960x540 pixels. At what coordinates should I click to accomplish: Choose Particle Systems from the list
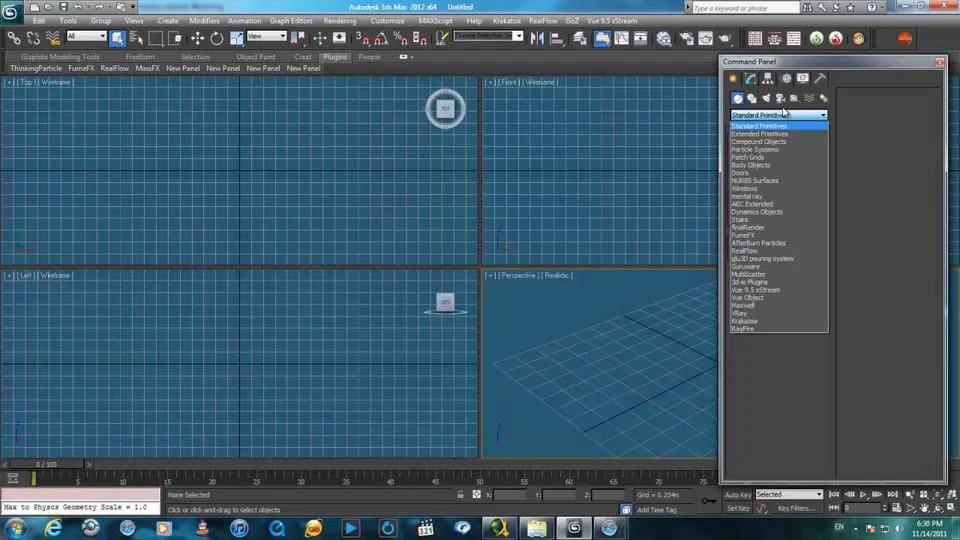coord(755,149)
